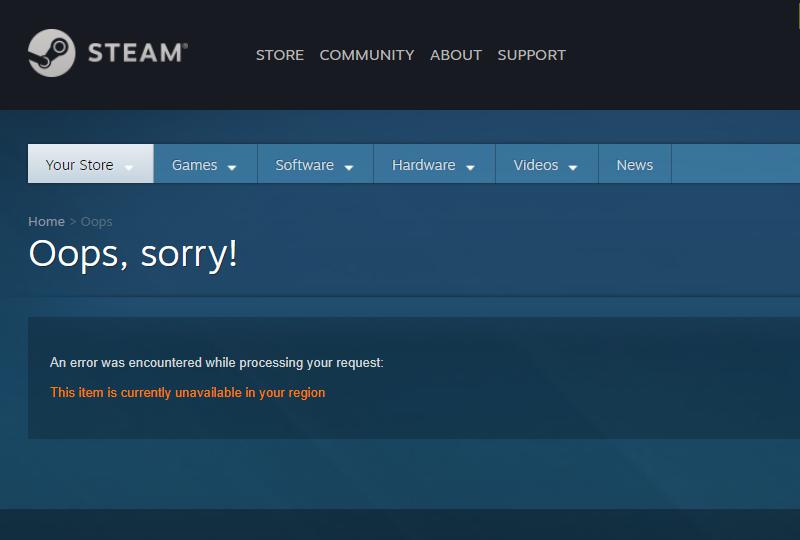Viewport: 800px width, 540px height.
Task: Open the Videos tab
Action: tap(546, 164)
